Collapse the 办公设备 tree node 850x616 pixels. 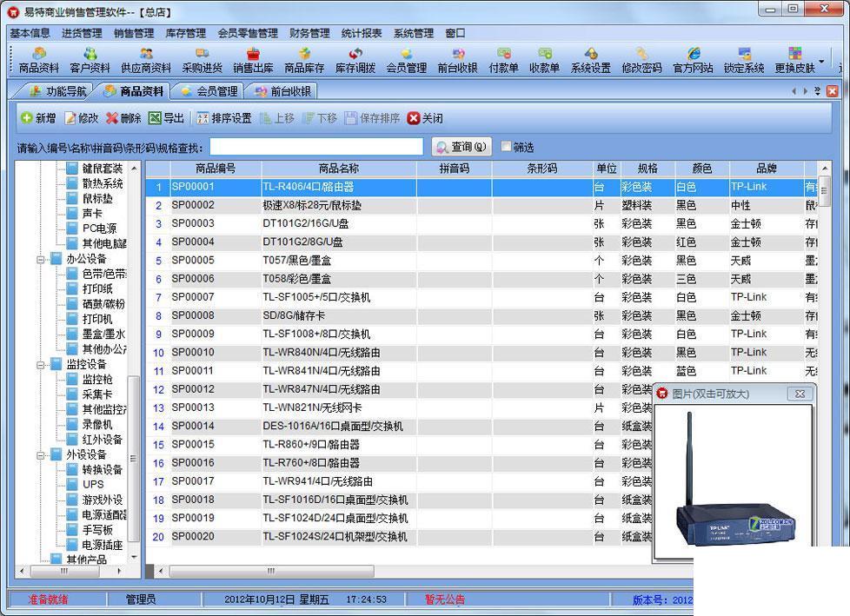(x=41, y=259)
